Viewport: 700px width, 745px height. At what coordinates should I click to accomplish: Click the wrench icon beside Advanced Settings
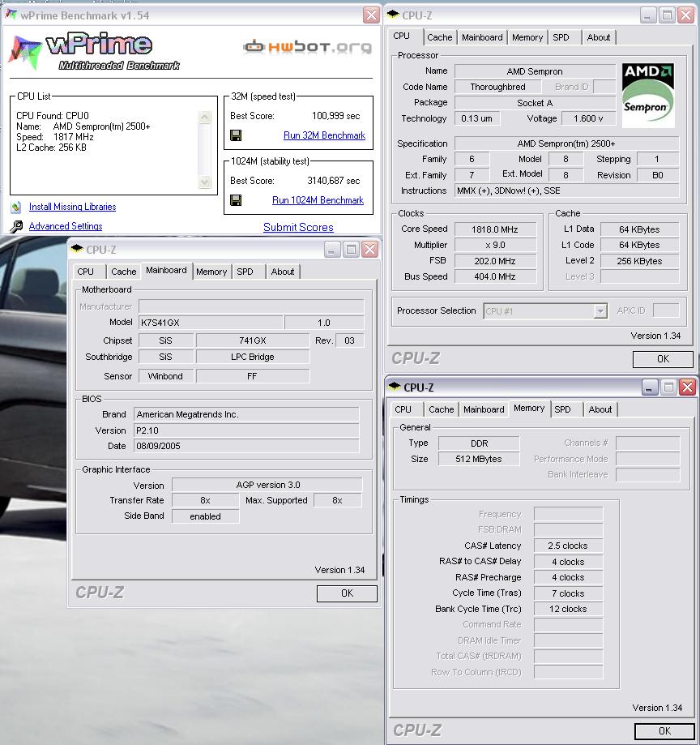16,226
